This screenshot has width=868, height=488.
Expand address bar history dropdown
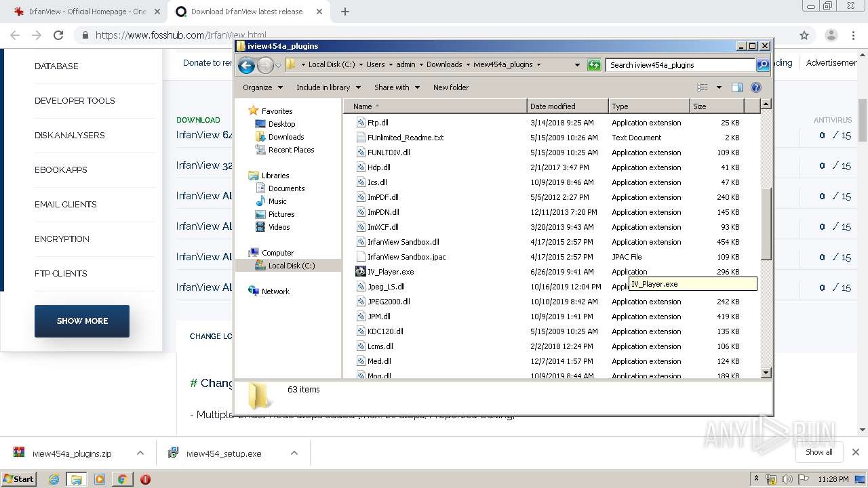[x=577, y=65]
